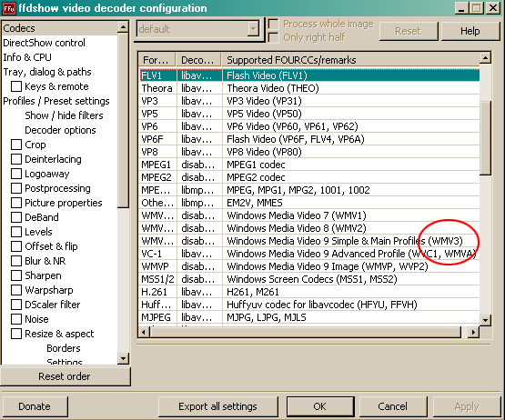Select the FLV1 codec row

pos(309,75)
